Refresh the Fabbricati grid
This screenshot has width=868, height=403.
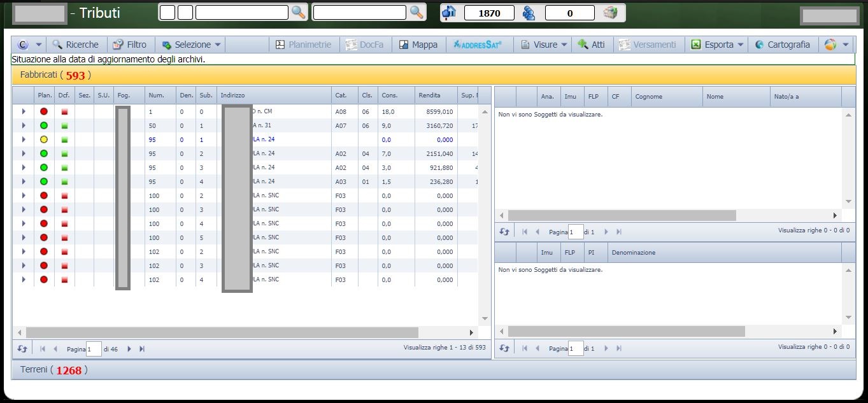22,349
